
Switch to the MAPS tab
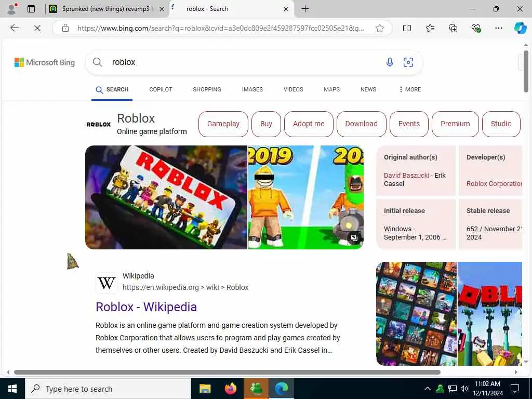331,89
